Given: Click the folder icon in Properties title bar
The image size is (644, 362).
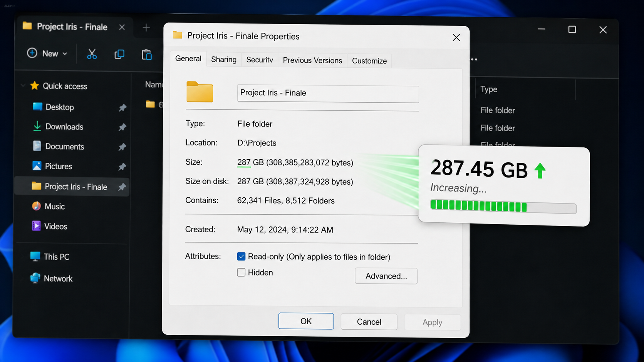Looking at the screenshot, I should point(178,35).
